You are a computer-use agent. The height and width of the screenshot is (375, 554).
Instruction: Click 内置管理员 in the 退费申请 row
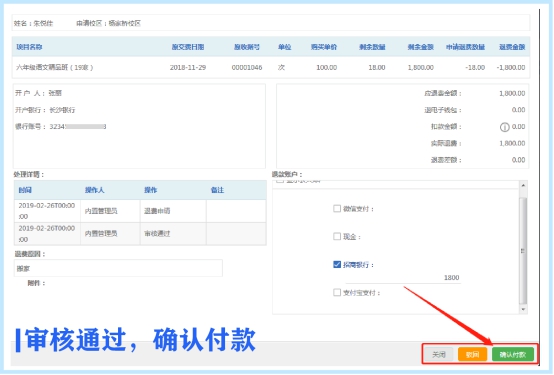pos(101,211)
